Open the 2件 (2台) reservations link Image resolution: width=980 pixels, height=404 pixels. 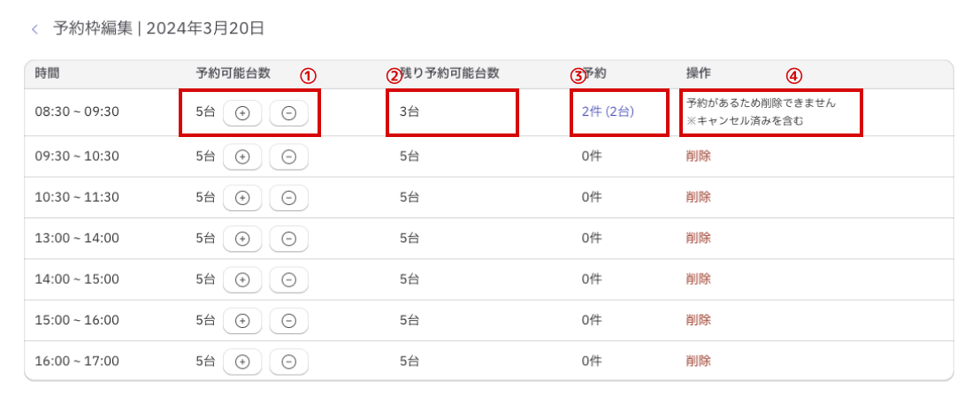(x=608, y=112)
